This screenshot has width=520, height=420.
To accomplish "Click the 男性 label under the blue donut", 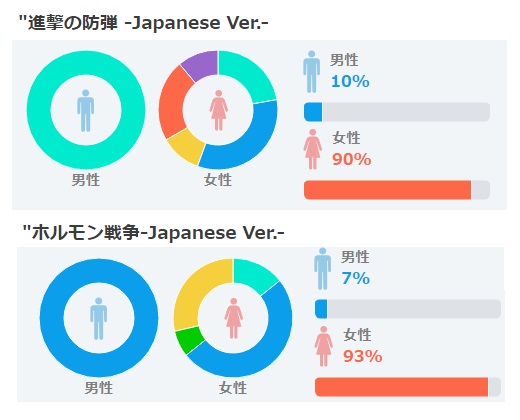I will click(x=99, y=388).
